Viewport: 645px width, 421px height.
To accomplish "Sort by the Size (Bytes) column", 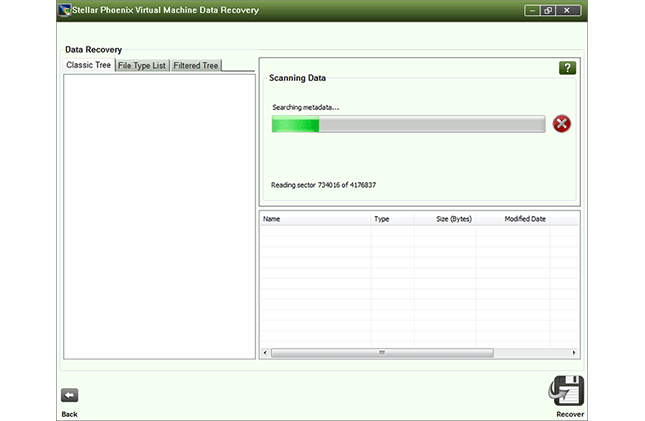I will click(x=453, y=218).
